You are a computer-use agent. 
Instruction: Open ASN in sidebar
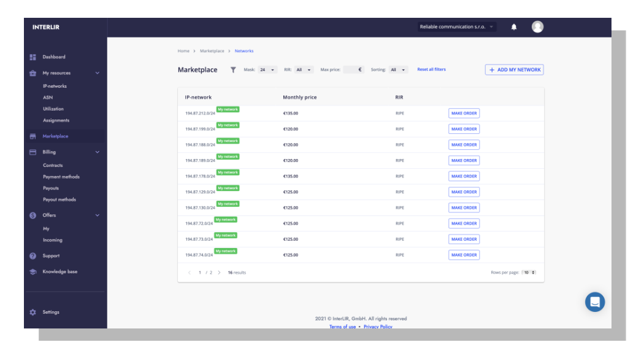click(48, 98)
